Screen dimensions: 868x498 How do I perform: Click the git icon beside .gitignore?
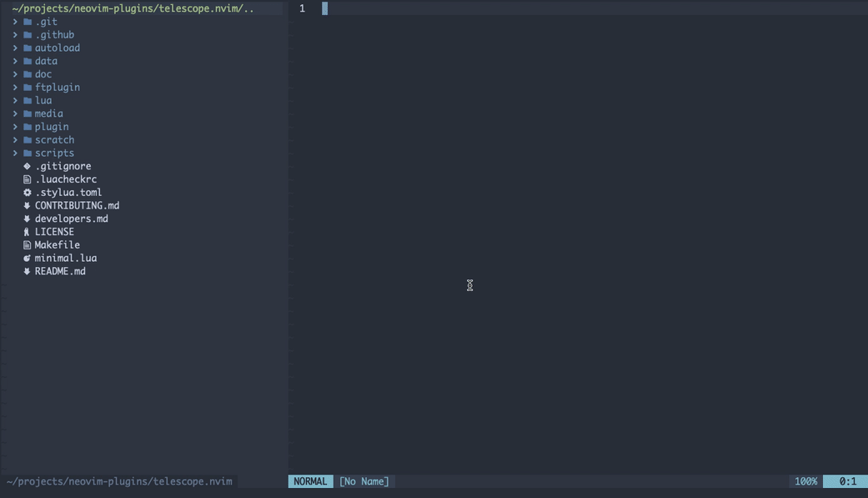coord(27,166)
